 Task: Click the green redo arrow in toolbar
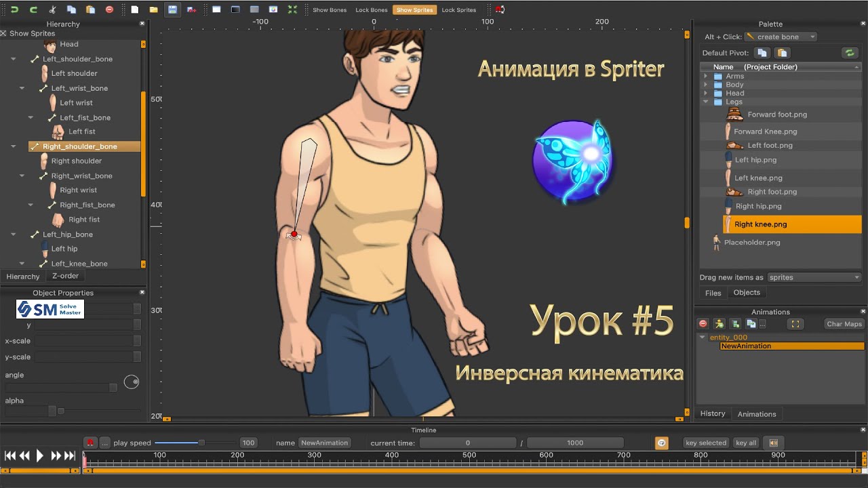(33, 9)
